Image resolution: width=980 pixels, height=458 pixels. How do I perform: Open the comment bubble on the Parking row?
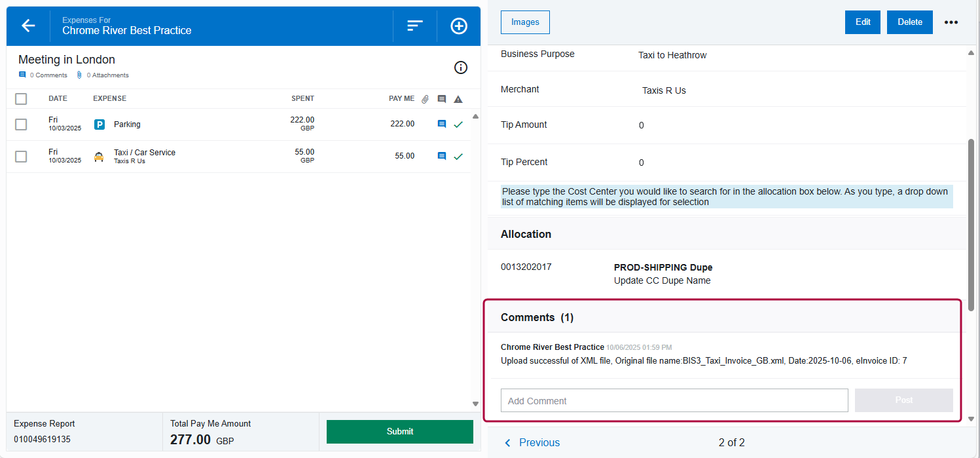[x=442, y=124]
